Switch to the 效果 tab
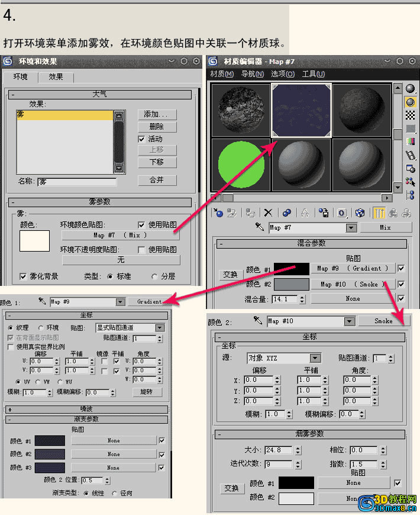Screen dimensions: 420x515 56,77
